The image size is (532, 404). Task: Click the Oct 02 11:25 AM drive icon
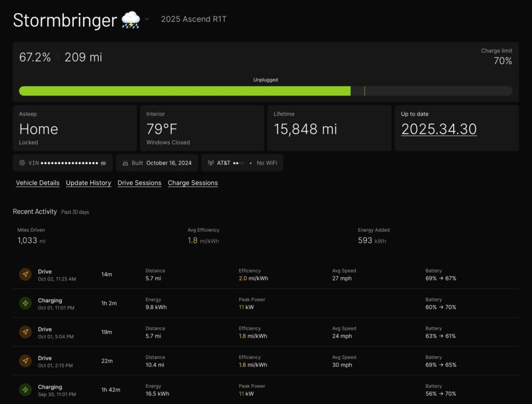coord(25,275)
